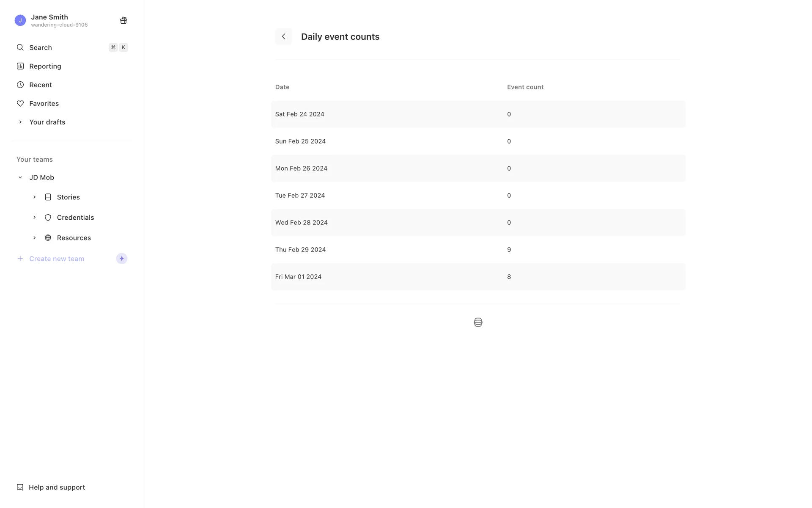Screen dimensions: 812x508
Task: Expand the Stories tree chevron
Action: [35, 197]
